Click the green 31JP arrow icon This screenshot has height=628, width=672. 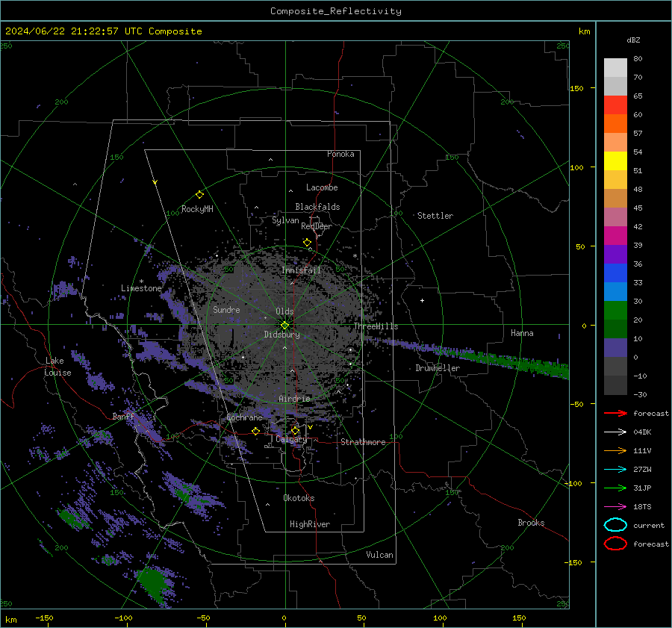615,488
